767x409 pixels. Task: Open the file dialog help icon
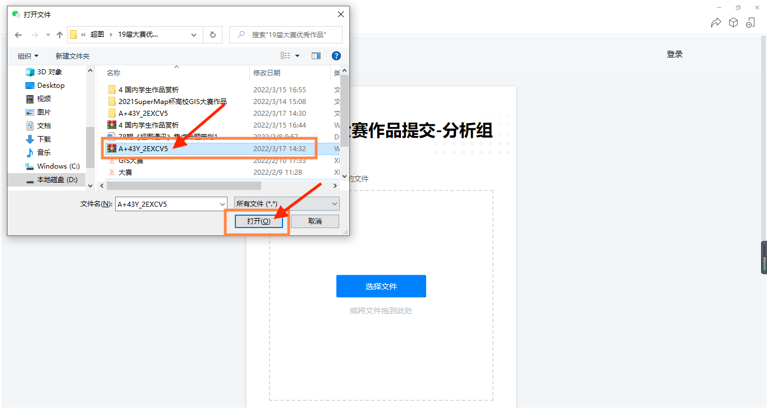[336, 56]
